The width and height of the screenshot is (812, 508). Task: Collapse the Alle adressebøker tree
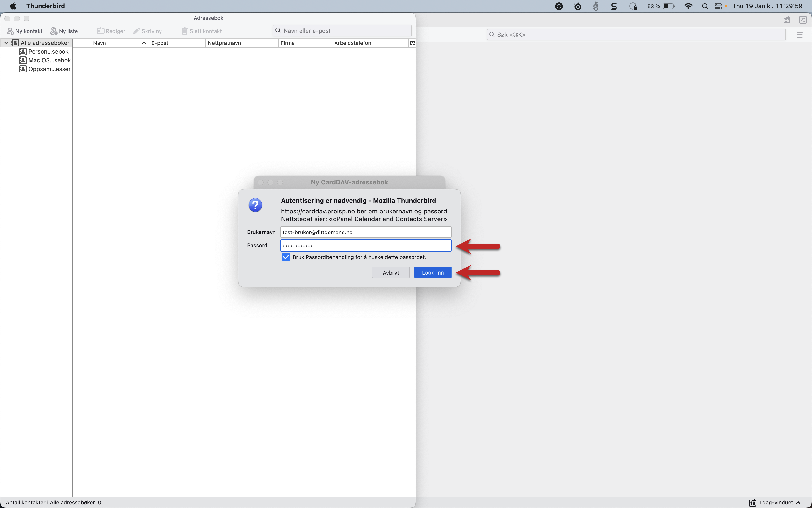[6, 43]
